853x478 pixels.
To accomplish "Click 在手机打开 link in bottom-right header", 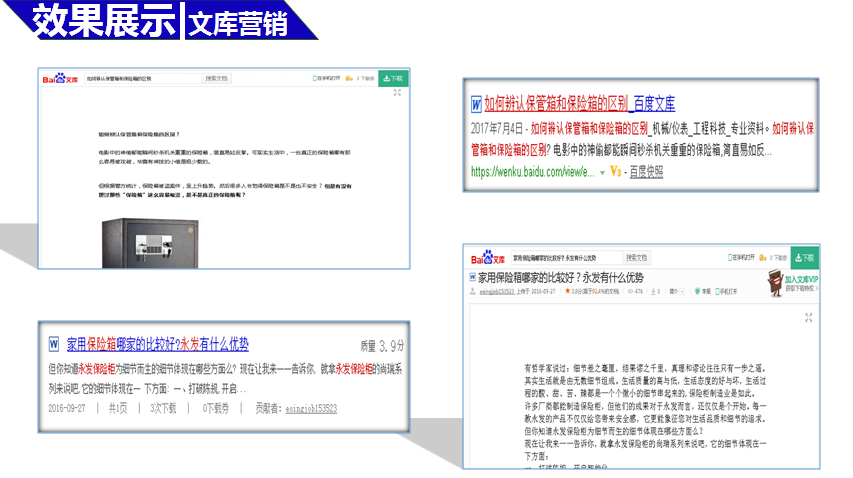I will tap(741, 258).
